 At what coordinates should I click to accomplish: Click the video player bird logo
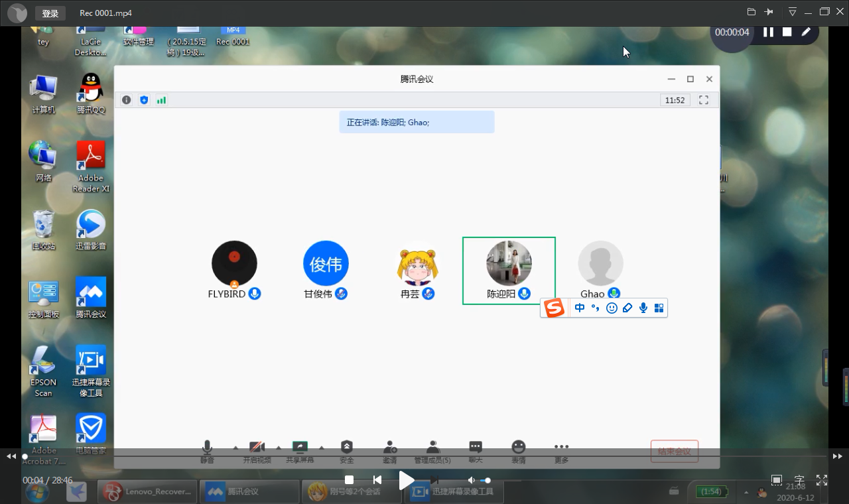tap(17, 13)
